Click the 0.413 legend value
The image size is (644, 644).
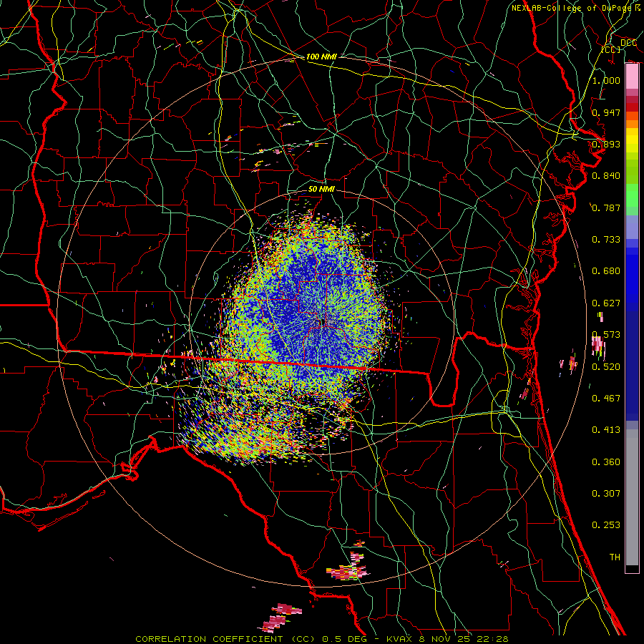click(x=606, y=430)
